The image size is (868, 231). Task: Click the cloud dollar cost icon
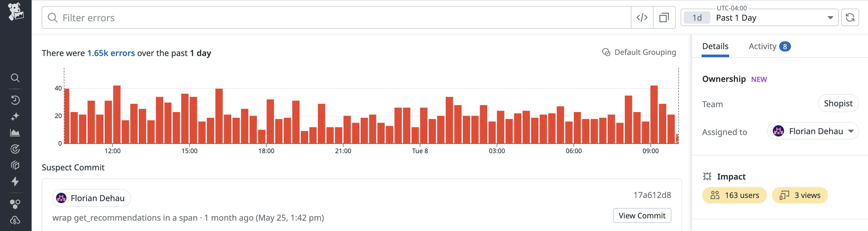(x=15, y=220)
